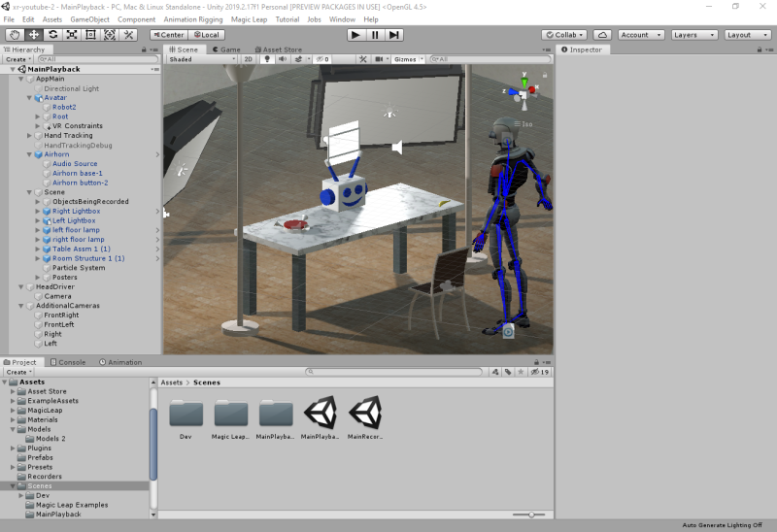The height and width of the screenshot is (532, 777).
Task: Expand the Right Lightbox node
Action: [x=37, y=211]
